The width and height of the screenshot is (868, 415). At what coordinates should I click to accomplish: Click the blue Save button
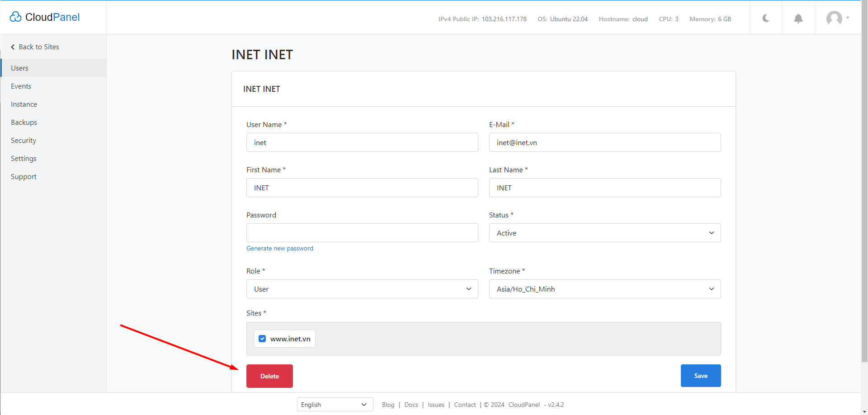pos(701,376)
